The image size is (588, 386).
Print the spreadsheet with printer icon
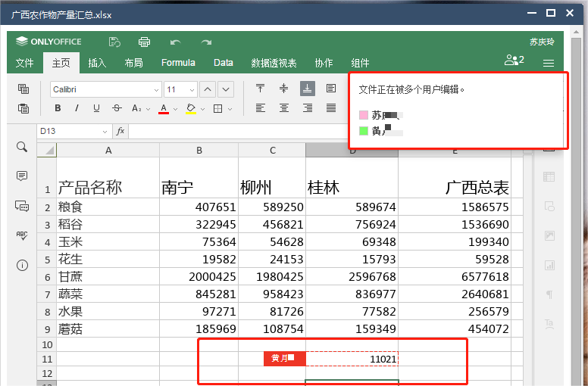(x=145, y=42)
